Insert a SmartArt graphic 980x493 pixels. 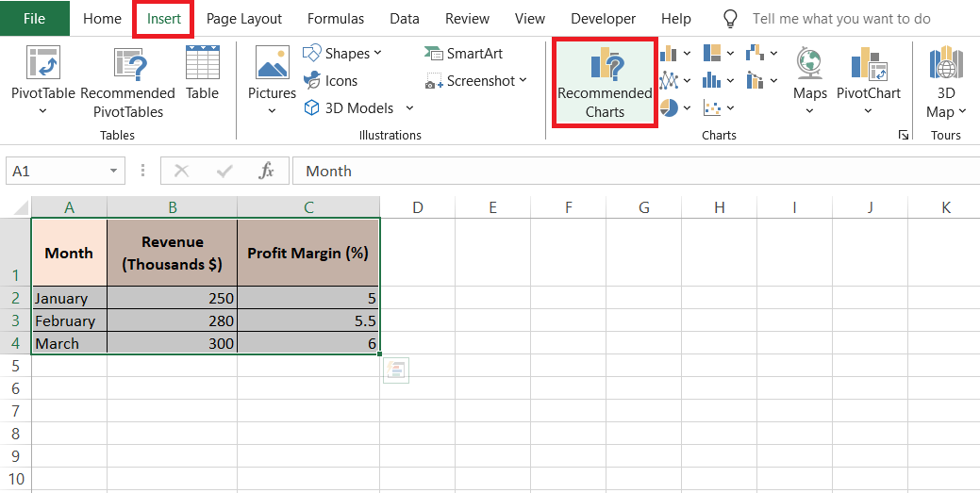coord(463,53)
